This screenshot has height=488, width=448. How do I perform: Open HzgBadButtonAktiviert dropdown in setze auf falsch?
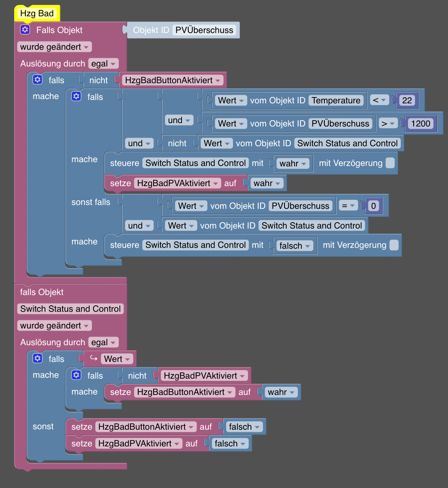point(146,426)
